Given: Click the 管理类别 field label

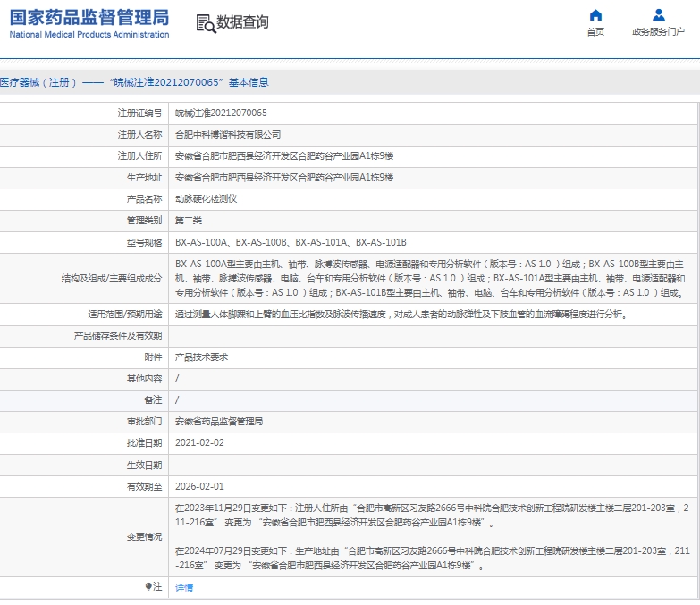Looking at the screenshot, I should (144, 220).
